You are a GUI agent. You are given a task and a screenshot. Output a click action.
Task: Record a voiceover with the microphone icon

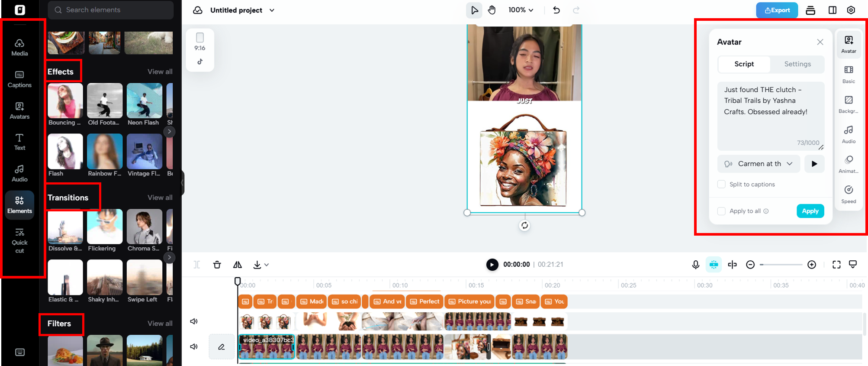pos(695,265)
